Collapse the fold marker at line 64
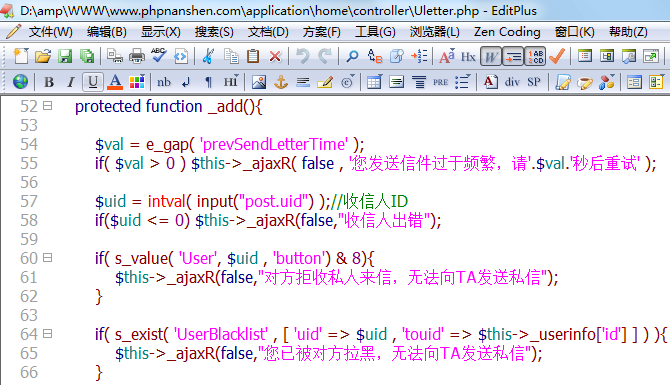This screenshot has height=385, width=670. [x=47, y=333]
